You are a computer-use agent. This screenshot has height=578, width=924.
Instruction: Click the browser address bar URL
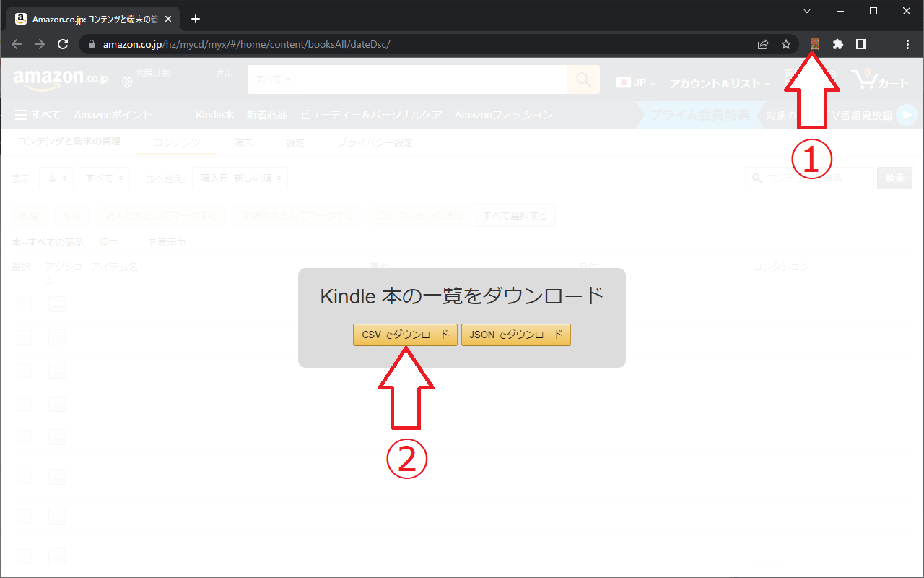point(246,44)
